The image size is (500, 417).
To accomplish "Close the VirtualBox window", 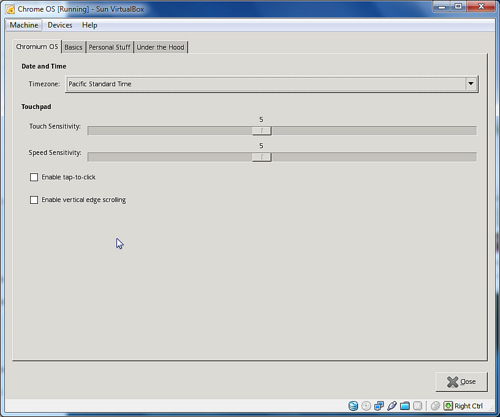I will (481, 7).
